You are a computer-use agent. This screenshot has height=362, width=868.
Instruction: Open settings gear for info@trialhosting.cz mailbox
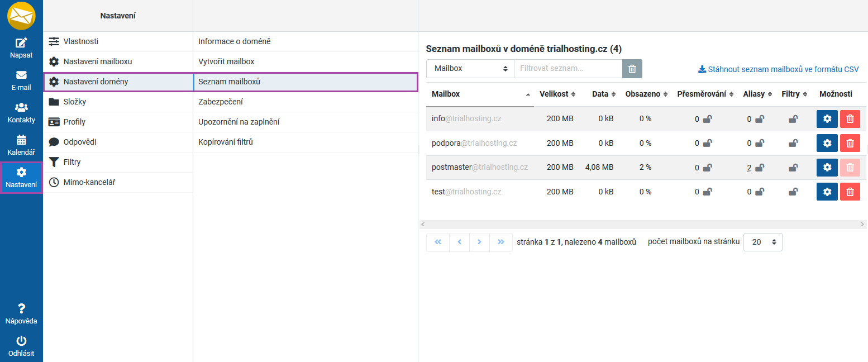tap(827, 119)
